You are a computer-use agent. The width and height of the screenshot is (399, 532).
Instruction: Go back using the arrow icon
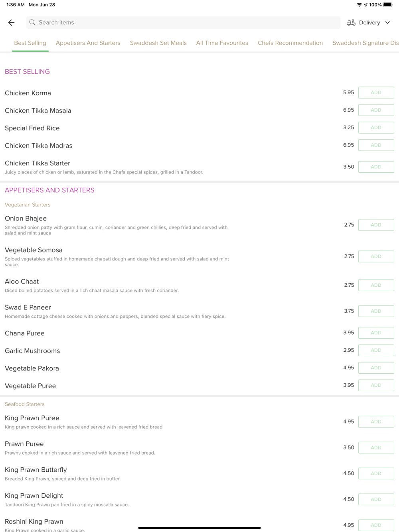click(11, 23)
